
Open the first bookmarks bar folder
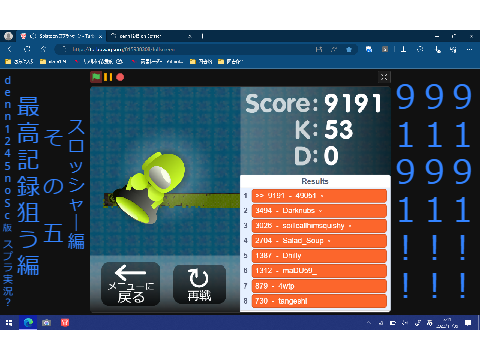click(x=19, y=61)
